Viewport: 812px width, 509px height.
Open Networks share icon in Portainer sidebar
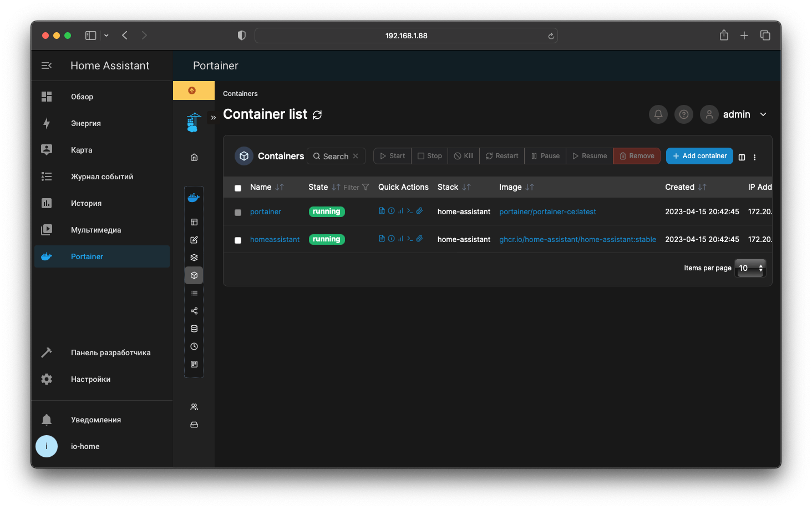pyautogui.click(x=194, y=311)
